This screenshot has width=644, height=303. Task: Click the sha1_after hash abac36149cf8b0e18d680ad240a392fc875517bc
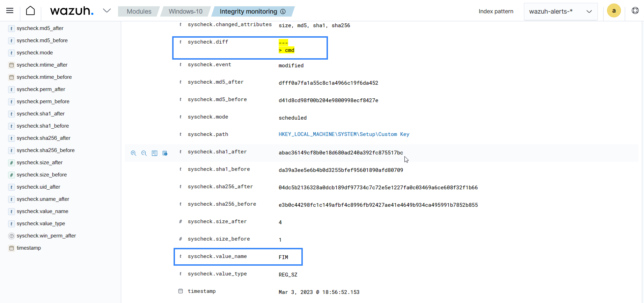click(x=341, y=153)
